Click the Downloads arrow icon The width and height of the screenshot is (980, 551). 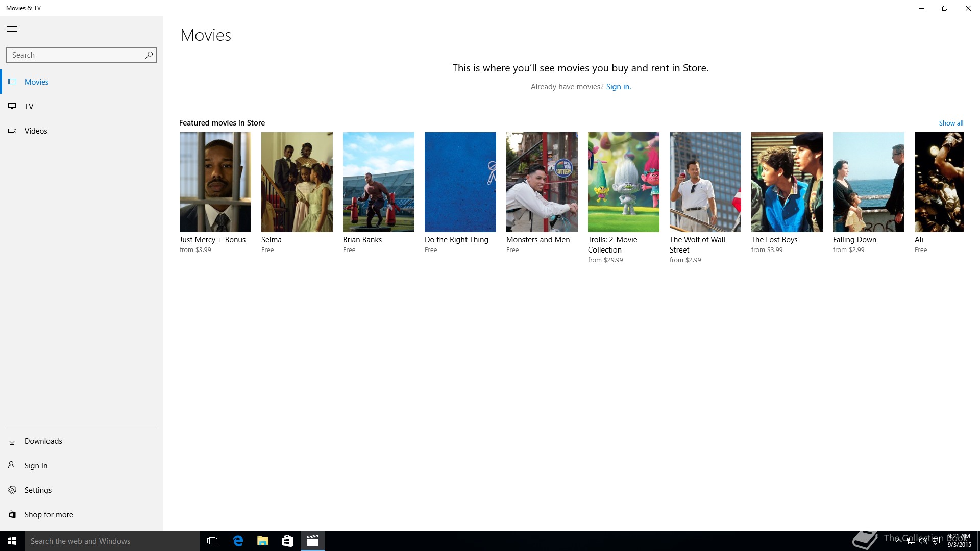pyautogui.click(x=12, y=441)
